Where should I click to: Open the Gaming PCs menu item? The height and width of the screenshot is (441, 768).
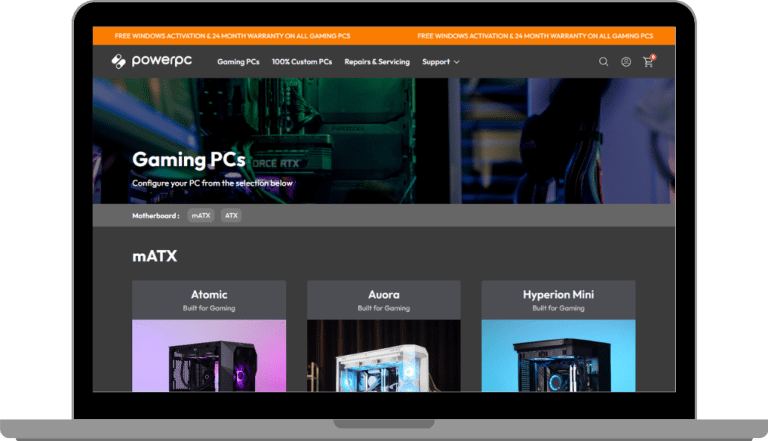click(x=239, y=62)
